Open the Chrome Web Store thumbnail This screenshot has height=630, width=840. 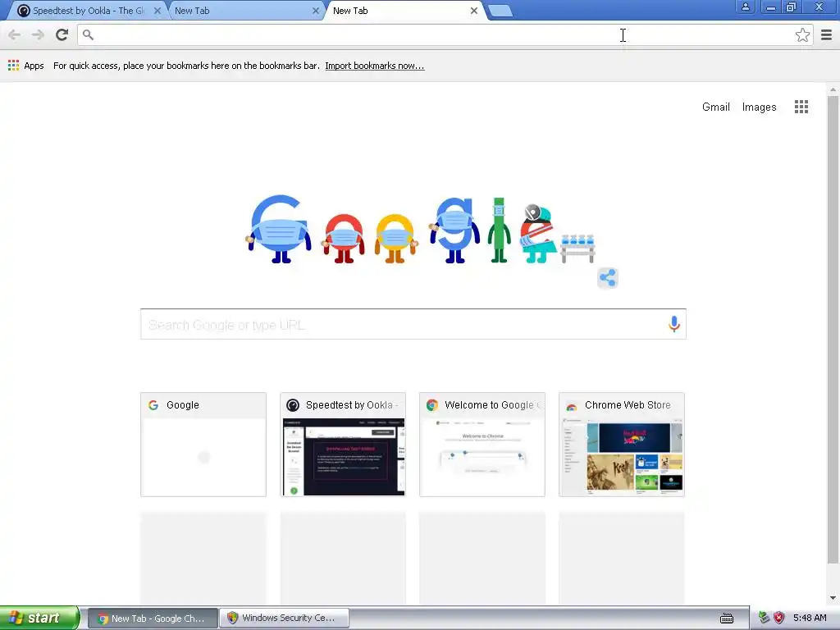point(622,445)
